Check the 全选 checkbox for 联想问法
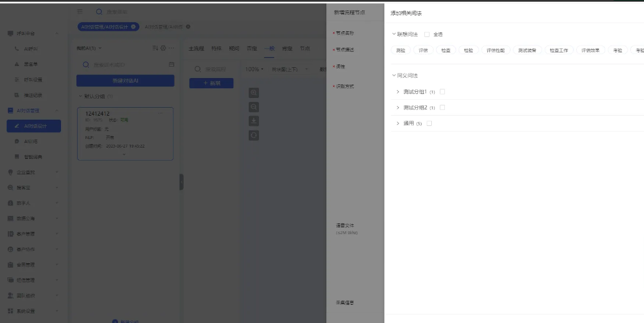644x323 pixels. (427, 34)
